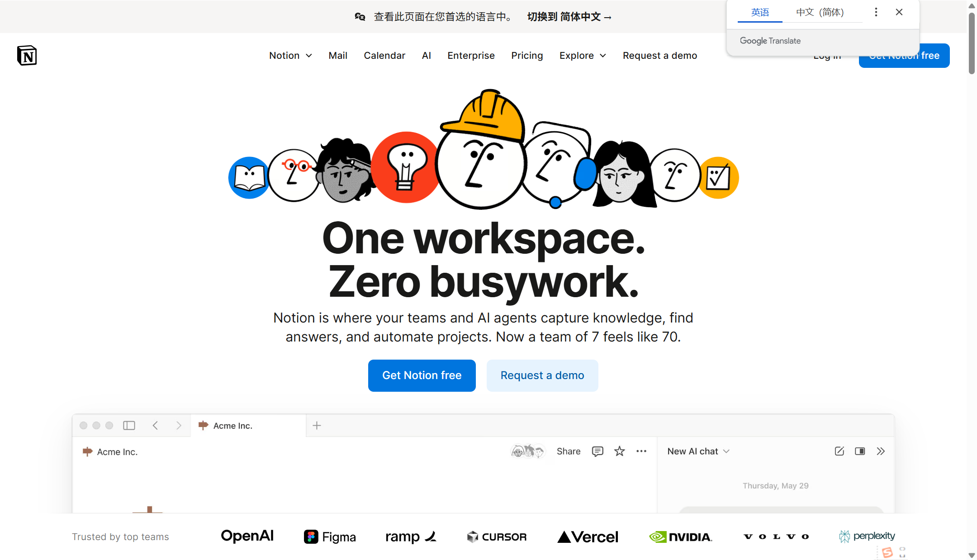Image resolution: width=977 pixels, height=560 pixels.
Task: Open the comments icon next to Share
Action: pos(597,451)
